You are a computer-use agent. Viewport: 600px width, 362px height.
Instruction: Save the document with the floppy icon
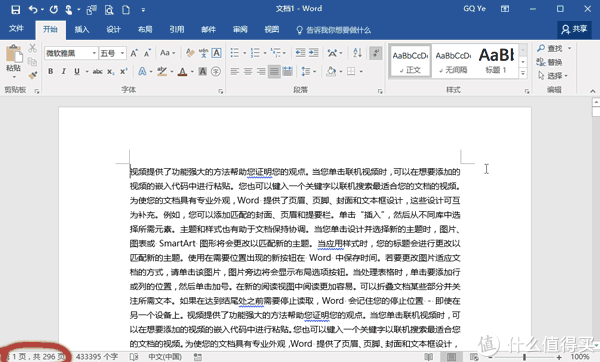15,10
